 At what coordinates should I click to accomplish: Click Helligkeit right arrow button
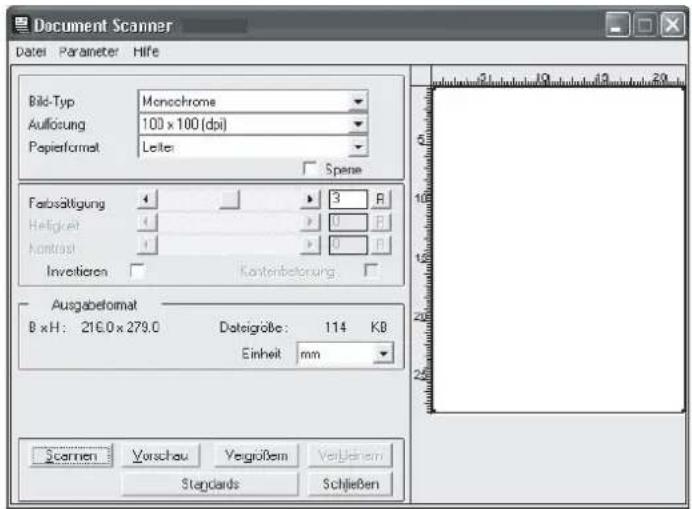(310, 222)
